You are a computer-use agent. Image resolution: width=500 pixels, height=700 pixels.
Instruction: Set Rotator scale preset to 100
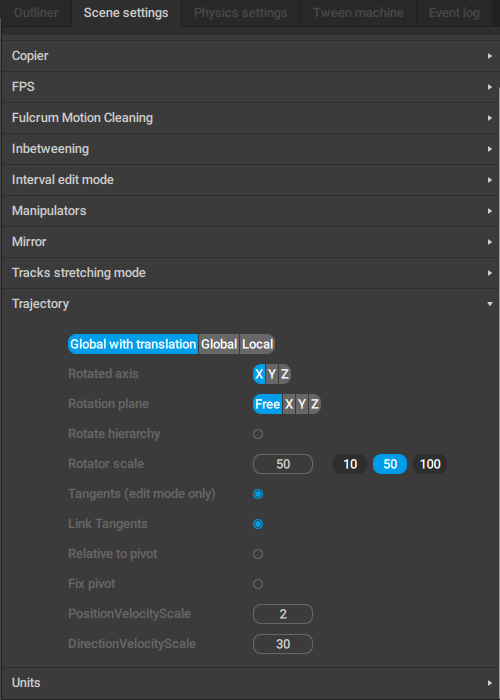[430, 464]
